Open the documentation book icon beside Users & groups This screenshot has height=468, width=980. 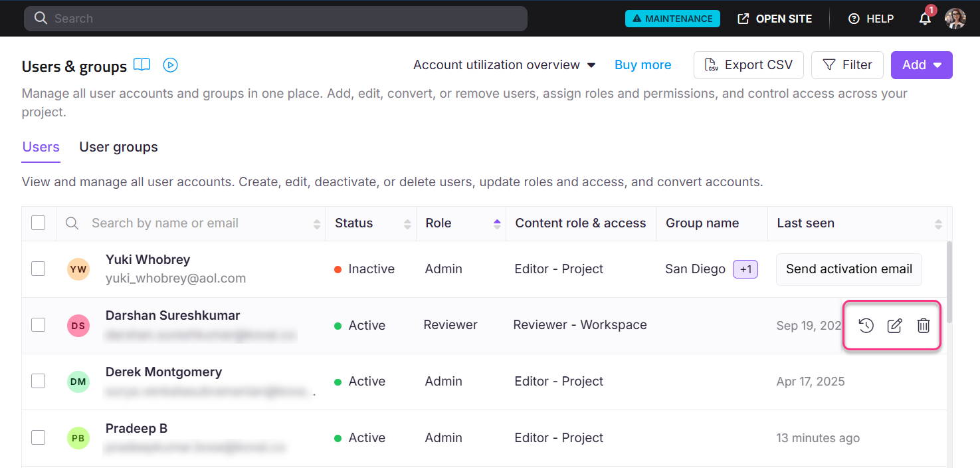142,64
